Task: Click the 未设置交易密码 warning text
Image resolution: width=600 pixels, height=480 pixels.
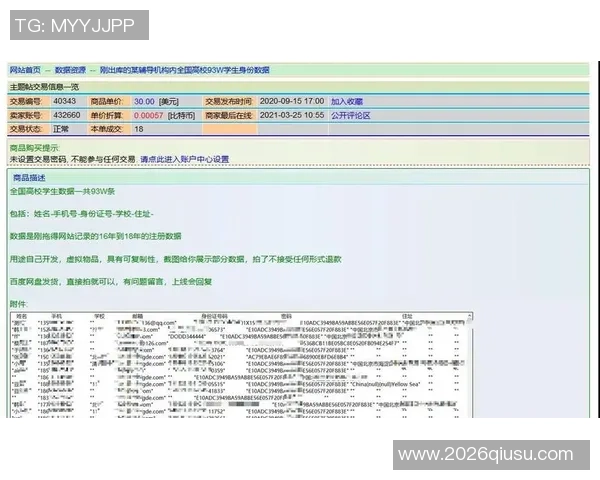Action: click(x=72, y=159)
